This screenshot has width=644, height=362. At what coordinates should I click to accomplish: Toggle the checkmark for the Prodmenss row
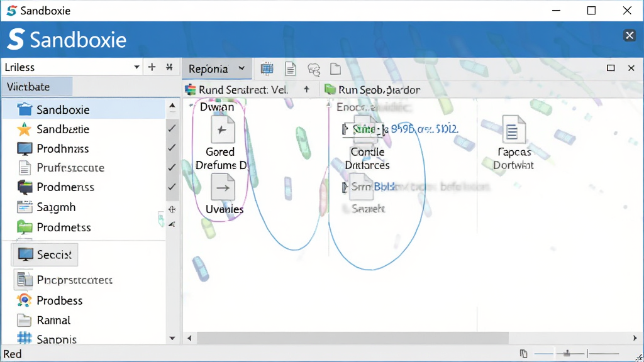[x=172, y=187]
